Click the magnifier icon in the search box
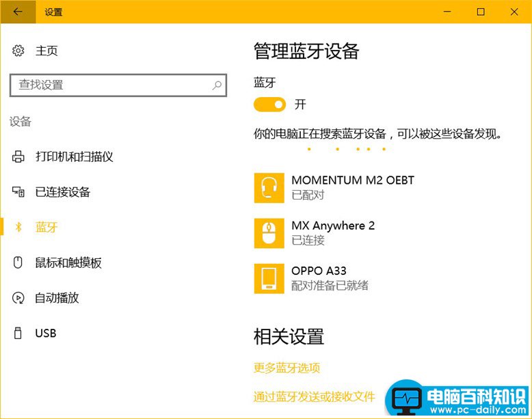The width and height of the screenshot is (532, 419). click(x=217, y=85)
